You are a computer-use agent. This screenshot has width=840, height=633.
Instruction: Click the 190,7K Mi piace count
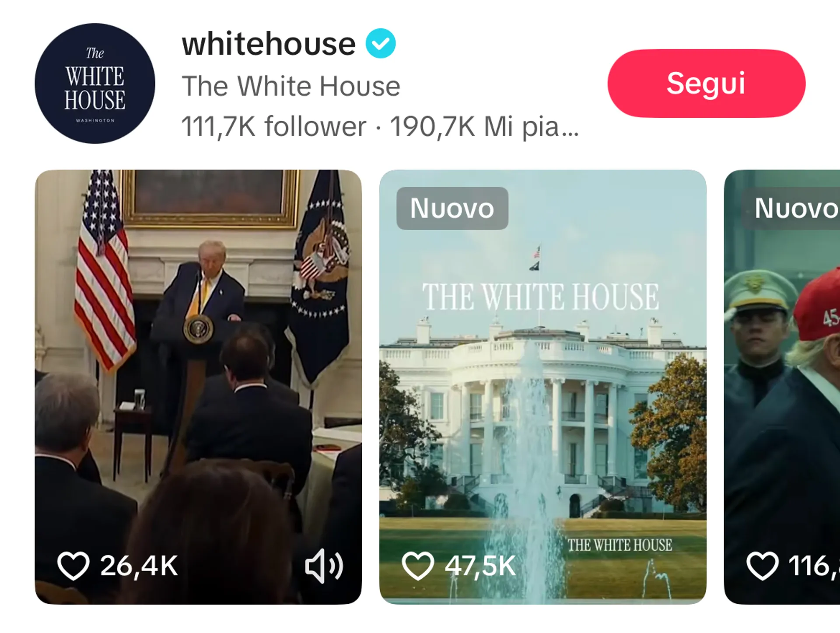pos(484,126)
